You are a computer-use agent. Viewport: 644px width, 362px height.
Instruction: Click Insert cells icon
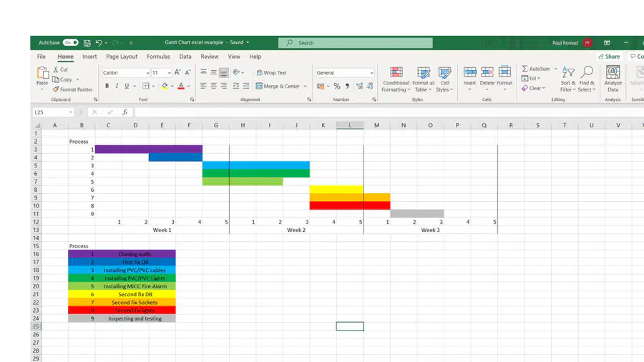470,73
